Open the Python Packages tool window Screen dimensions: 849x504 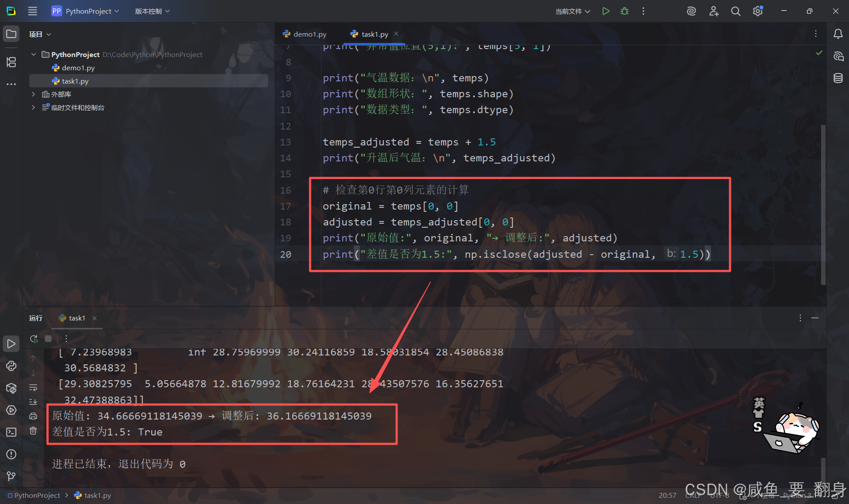click(11, 388)
